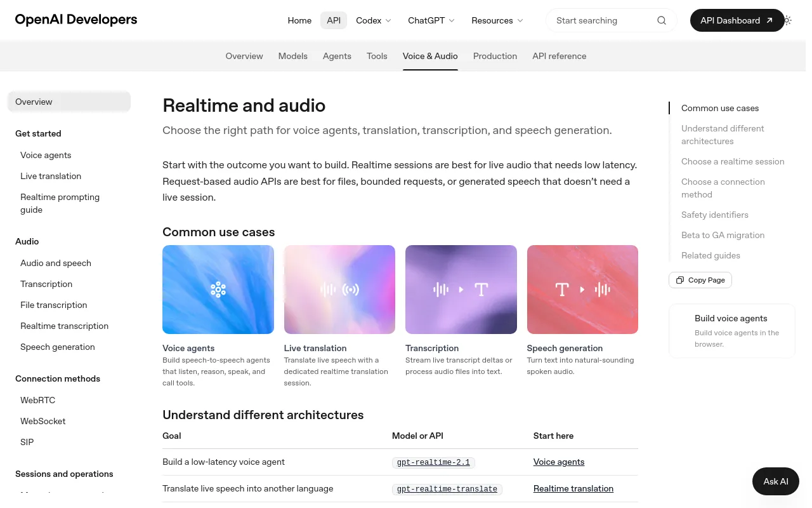Switch to the Overview tab
The width and height of the screenshot is (812, 508).
click(x=244, y=56)
